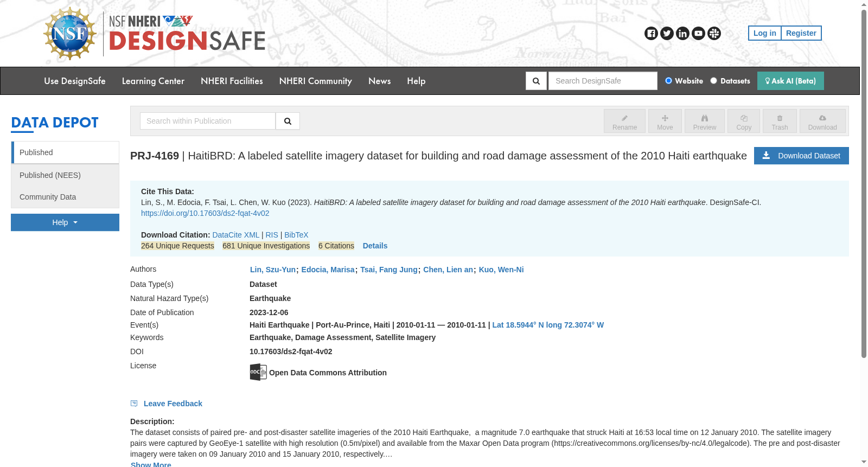868x467 pixels.
Task: Open the dataset DOI link
Action: (x=205, y=213)
